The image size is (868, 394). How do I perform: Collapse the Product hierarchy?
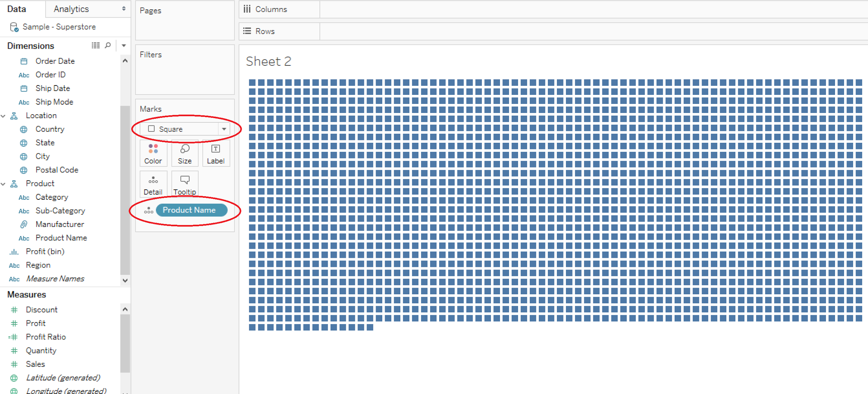(3, 183)
